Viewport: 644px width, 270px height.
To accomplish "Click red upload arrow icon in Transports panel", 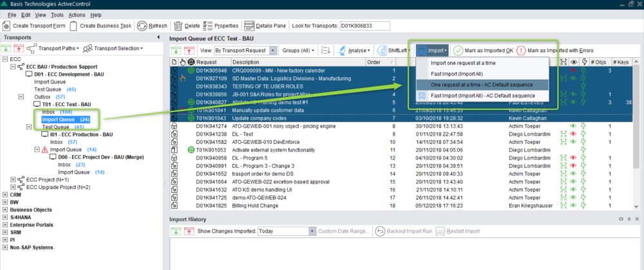I will point(19,48).
